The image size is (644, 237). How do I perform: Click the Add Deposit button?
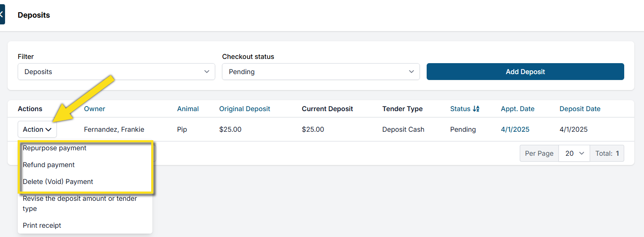point(525,72)
